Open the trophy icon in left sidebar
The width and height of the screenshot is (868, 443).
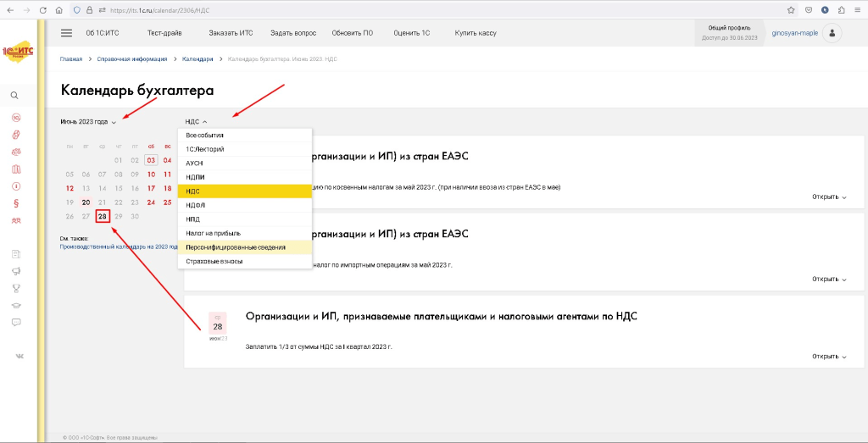click(x=15, y=288)
